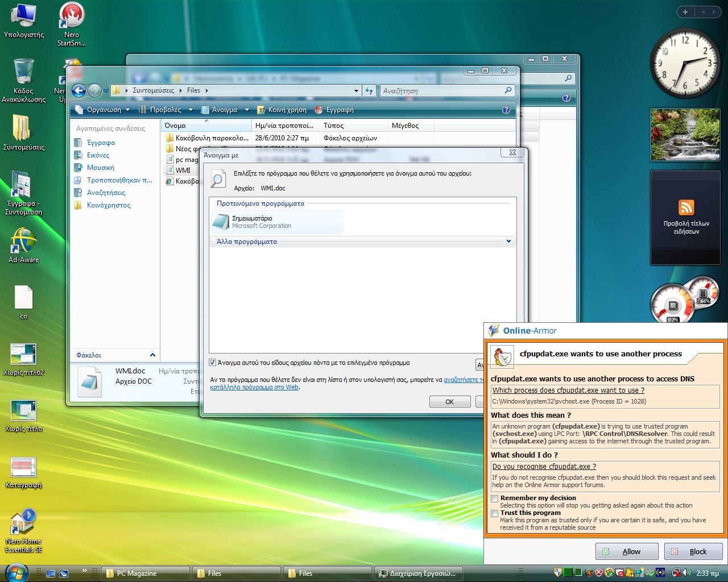The height and width of the screenshot is (582, 728).
Task: Click the Forward arrow in Files window
Action: 94,90
